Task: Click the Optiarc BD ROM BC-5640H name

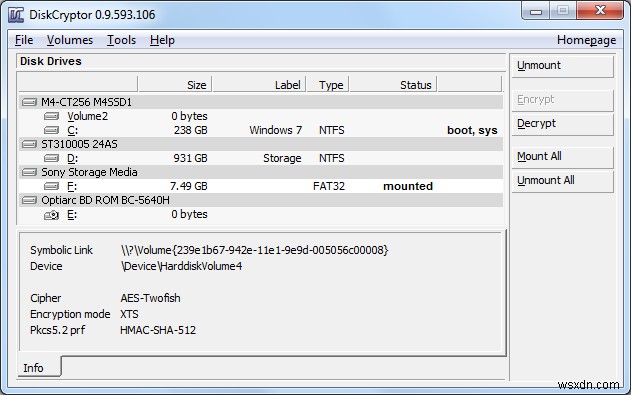Action: pyautogui.click(x=105, y=200)
